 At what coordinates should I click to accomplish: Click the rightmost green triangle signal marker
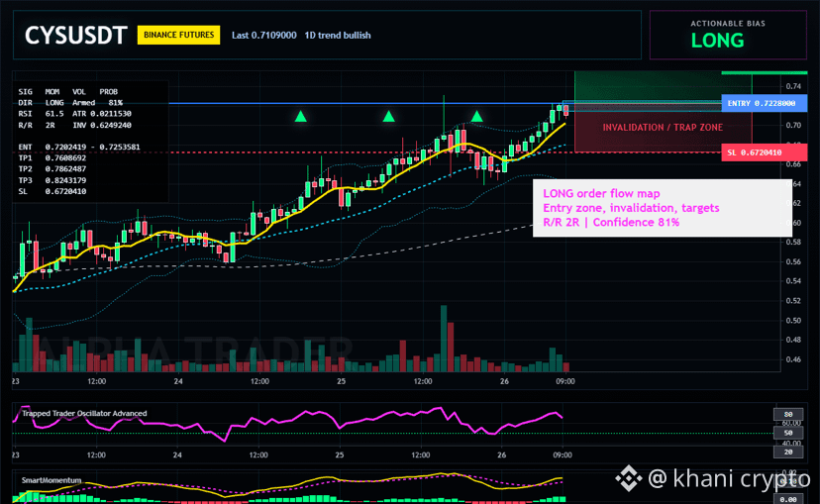coord(476,116)
